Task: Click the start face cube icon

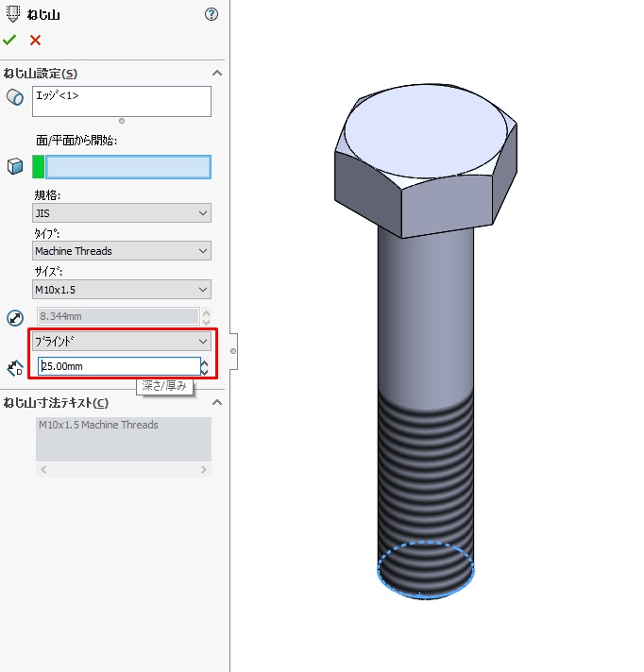Action: click(14, 167)
